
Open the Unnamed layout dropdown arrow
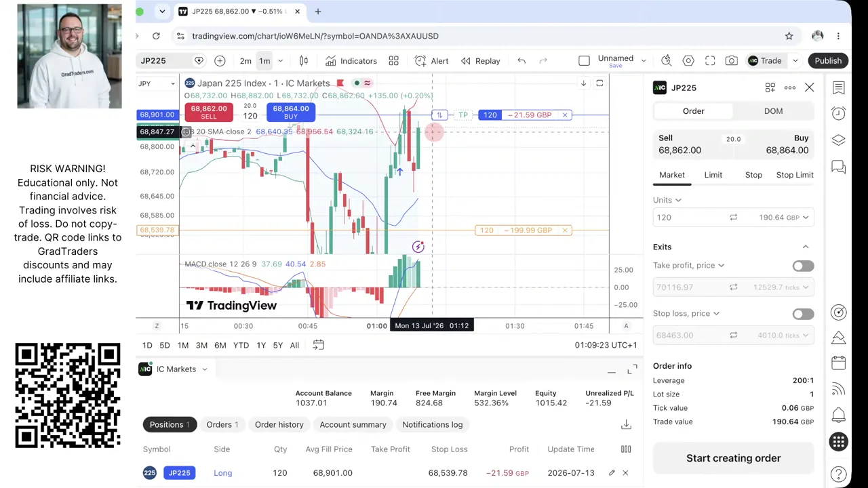pyautogui.click(x=644, y=61)
